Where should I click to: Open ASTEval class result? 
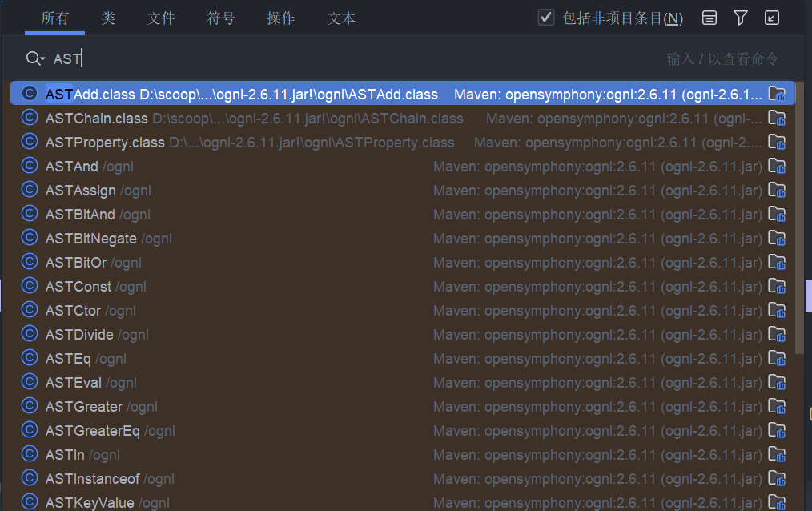[x=402, y=382]
